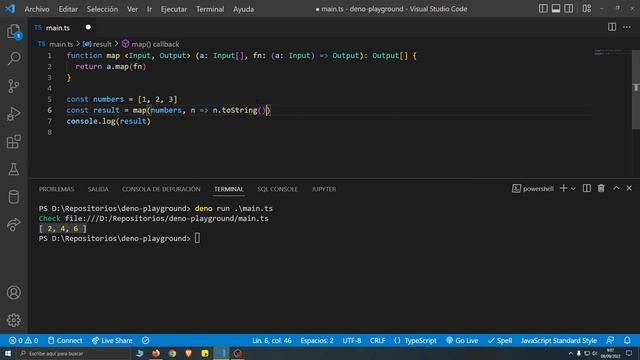Split the terminal pane
The width and height of the screenshot is (640, 360).
click(x=587, y=188)
